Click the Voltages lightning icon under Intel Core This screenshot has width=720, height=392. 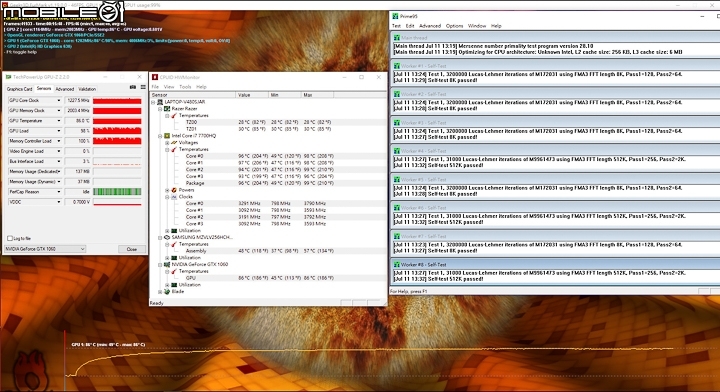[x=174, y=143]
